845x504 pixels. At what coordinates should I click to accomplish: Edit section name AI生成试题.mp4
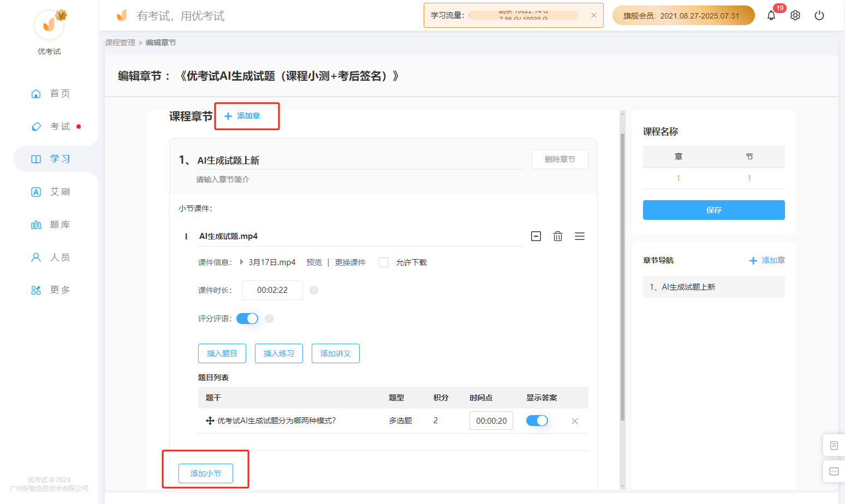(360, 236)
